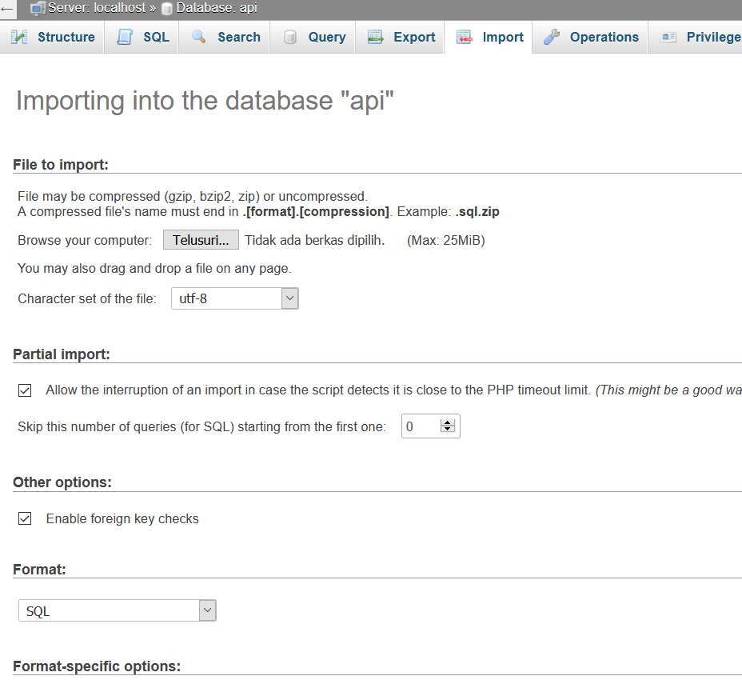This screenshot has width=742, height=700.
Task: Click the Query tab icon
Action: pyautogui.click(x=290, y=38)
